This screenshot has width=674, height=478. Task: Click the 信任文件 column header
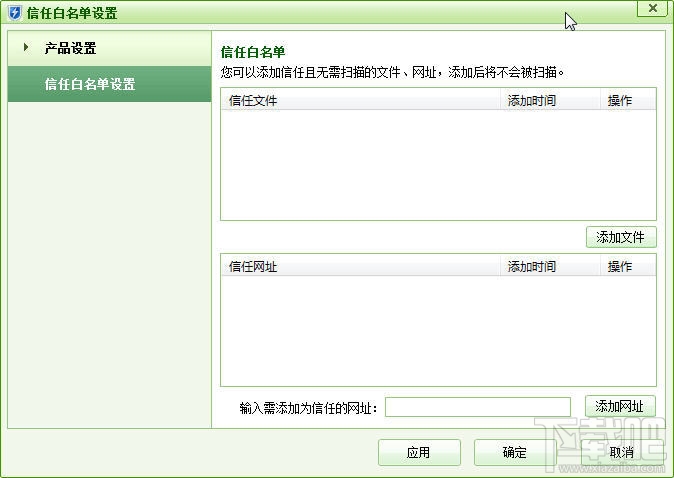(x=361, y=101)
